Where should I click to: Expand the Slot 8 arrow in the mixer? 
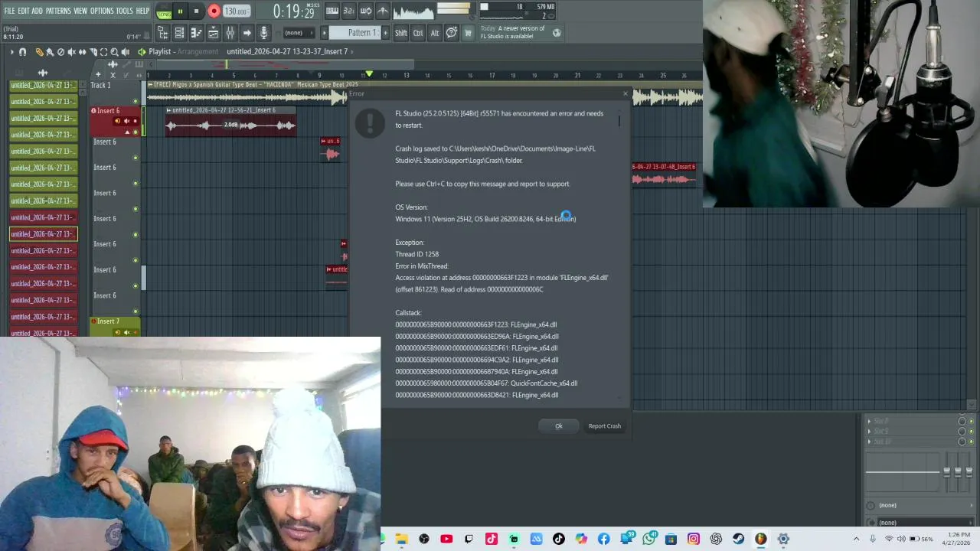tap(869, 421)
